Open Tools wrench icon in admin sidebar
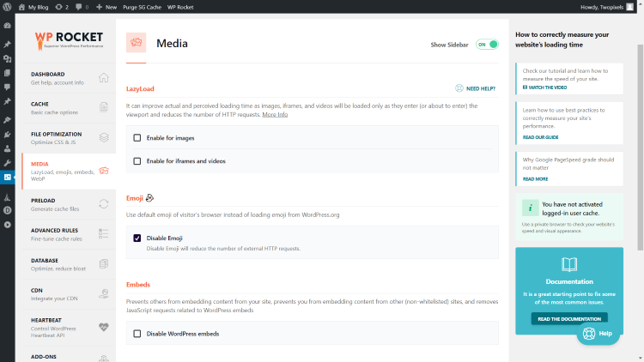 pos(7,163)
